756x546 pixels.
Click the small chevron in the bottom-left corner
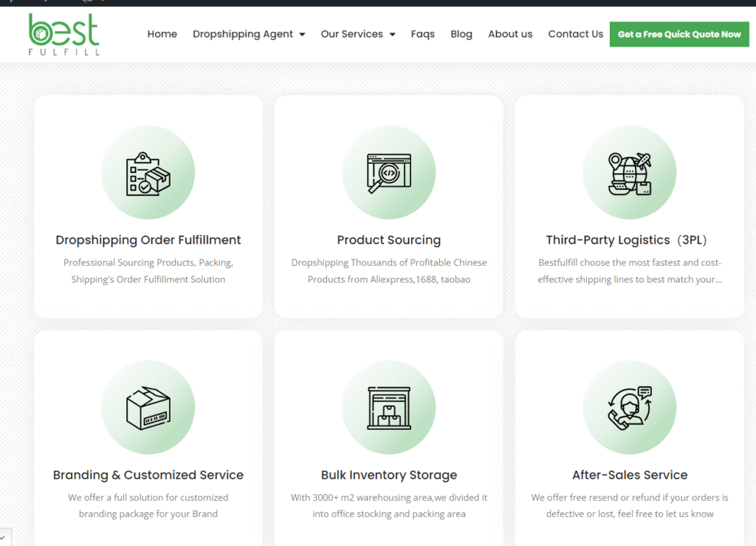tap(3, 537)
